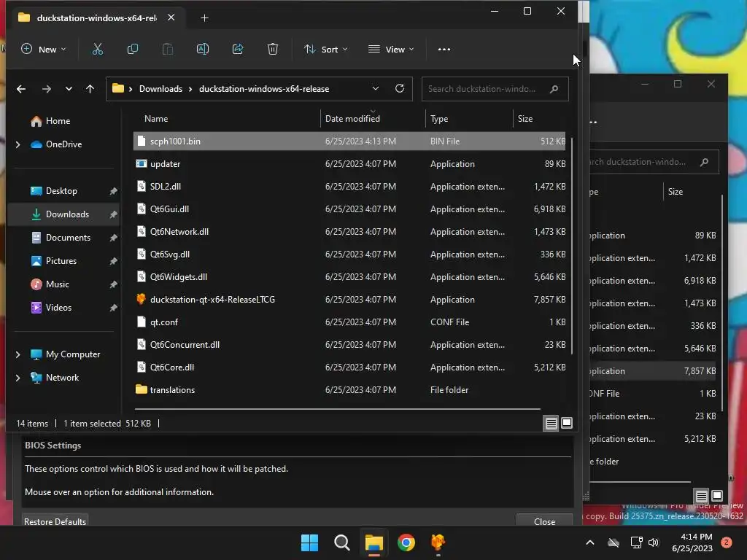Click the Copy icon in toolbar
Viewport: 747px width, 560px height.
pos(133,49)
